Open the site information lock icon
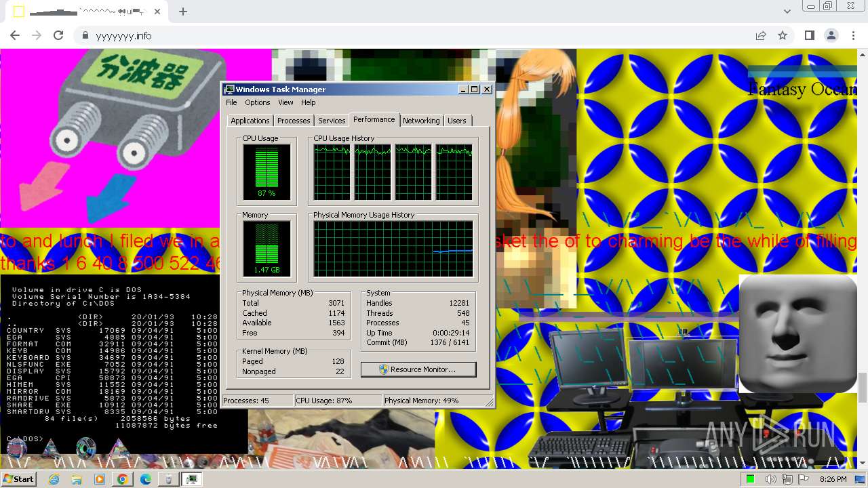The width and height of the screenshot is (868, 488). click(x=85, y=35)
